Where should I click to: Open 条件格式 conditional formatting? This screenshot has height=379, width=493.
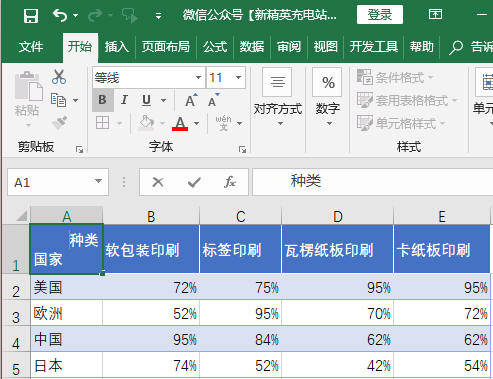coord(395,77)
